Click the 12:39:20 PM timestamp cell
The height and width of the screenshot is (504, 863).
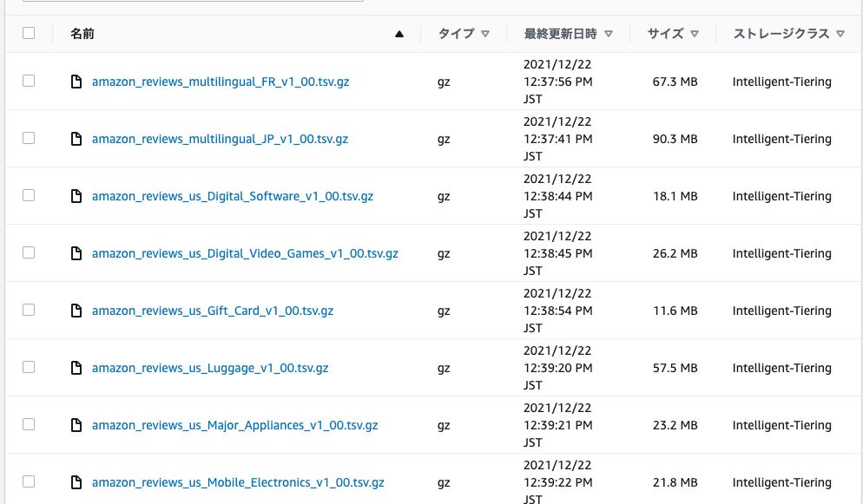[x=557, y=368]
